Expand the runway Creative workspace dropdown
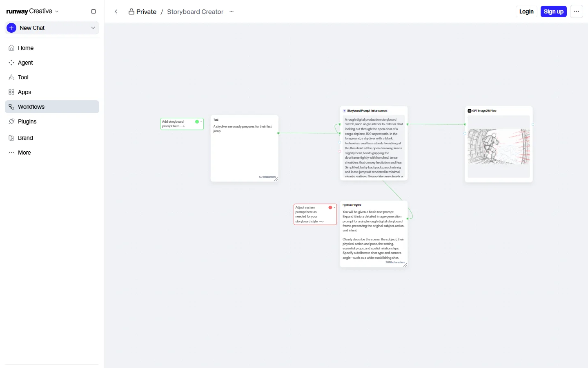The image size is (588, 368). (57, 11)
